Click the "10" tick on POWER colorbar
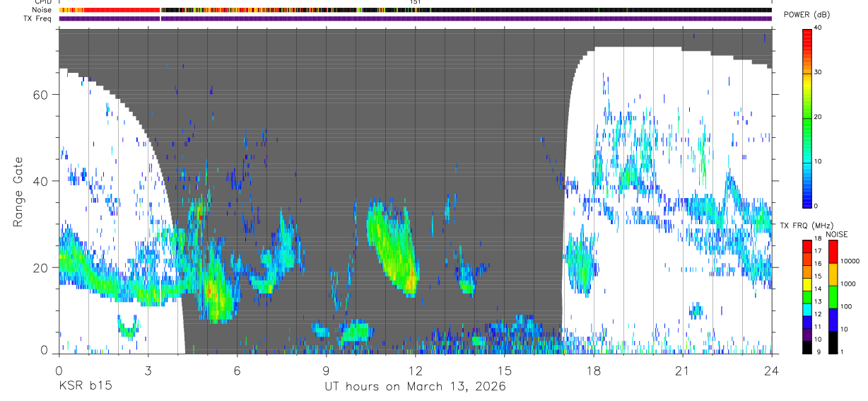Screen dimensions: 868x401 [x=819, y=161]
